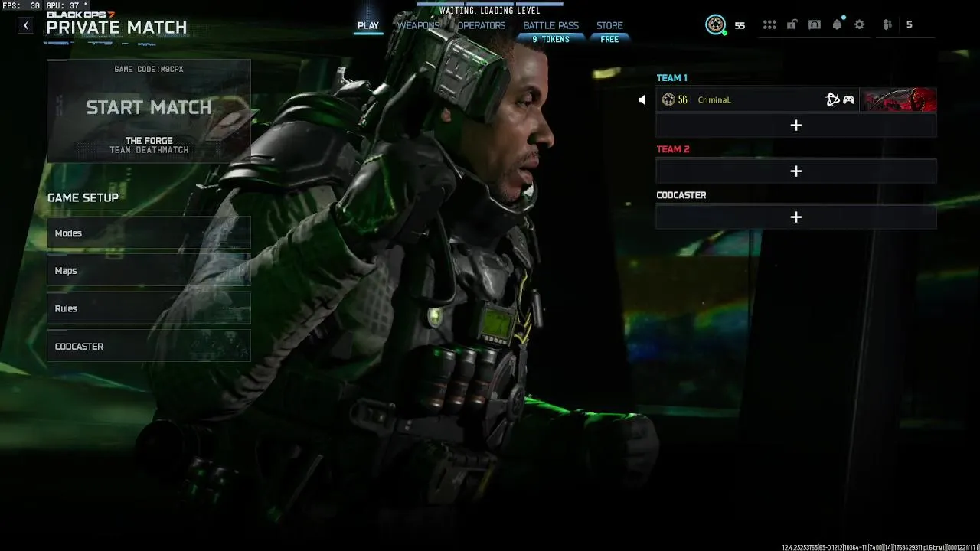Image resolution: width=980 pixels, height=551 pixels.
Task: Open CriminaL's red calling card thumbnail
Action: 898,99
